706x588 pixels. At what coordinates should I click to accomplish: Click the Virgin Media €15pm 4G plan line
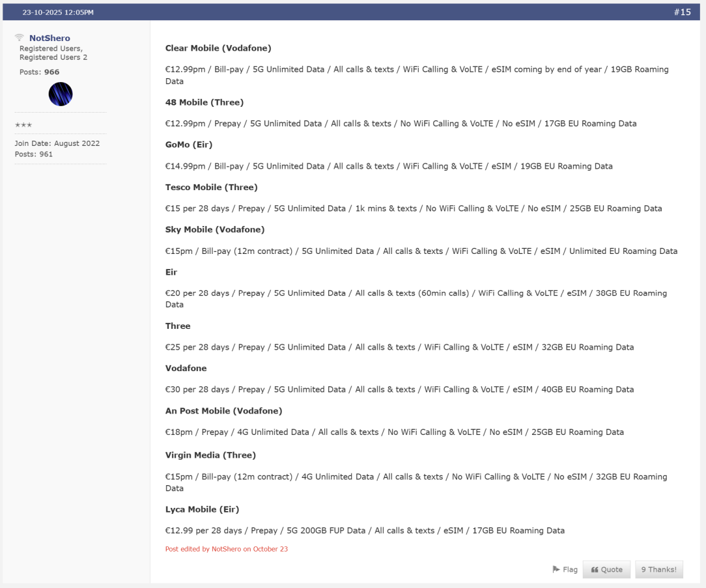click(x=416, y=483)
